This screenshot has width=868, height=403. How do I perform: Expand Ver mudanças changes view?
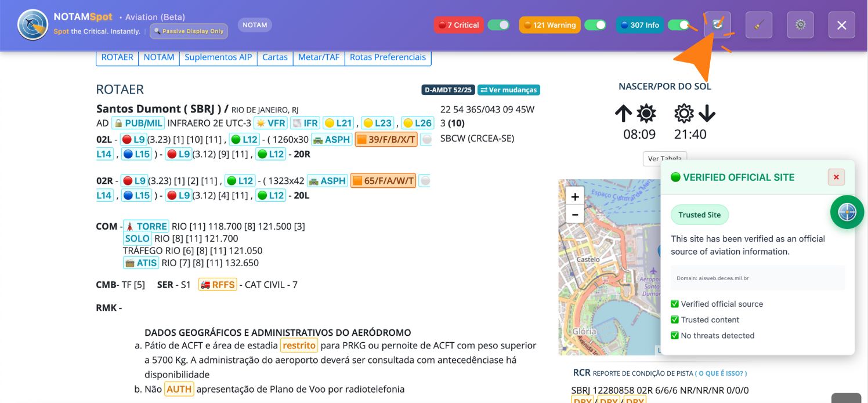point(509,90)
